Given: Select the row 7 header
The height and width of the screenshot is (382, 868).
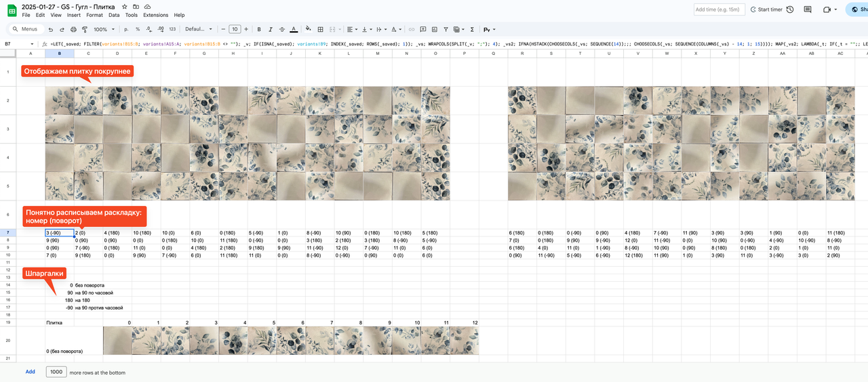Looking at the screenshot, I should pyautogui.click(x=7, y=232).
